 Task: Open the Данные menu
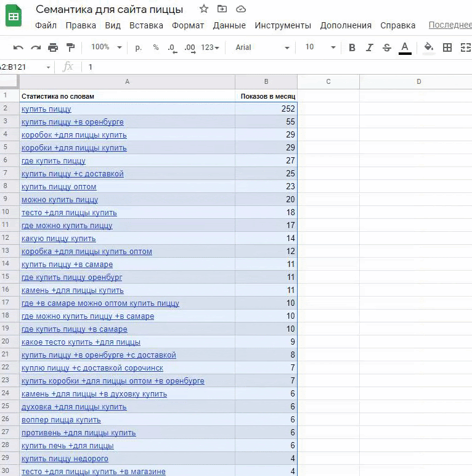click(x=229, y=25)
